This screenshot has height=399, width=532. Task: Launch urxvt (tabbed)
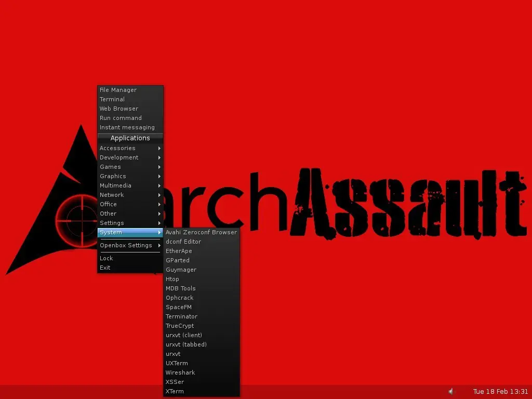(x=202, y=344)
